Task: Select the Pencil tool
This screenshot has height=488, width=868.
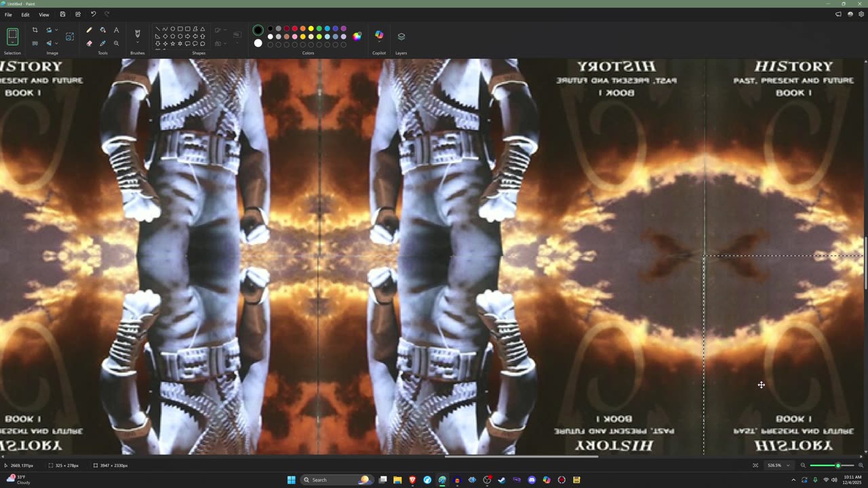Action: [89, 30]
